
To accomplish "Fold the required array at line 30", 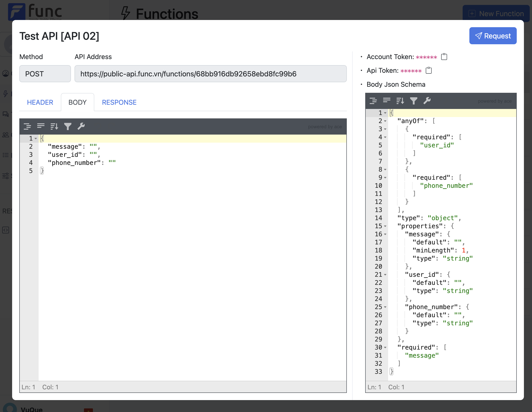I will pos(385,347).
